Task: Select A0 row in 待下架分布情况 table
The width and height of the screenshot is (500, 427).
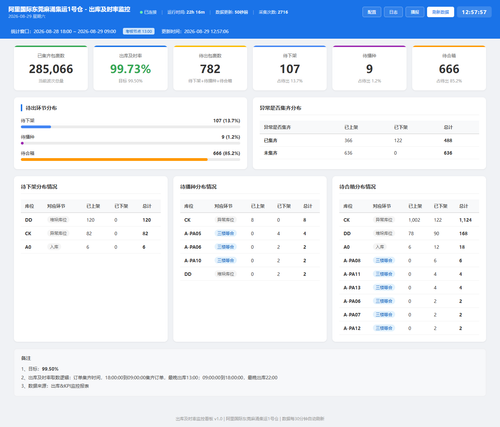Action: click(91, 247)
